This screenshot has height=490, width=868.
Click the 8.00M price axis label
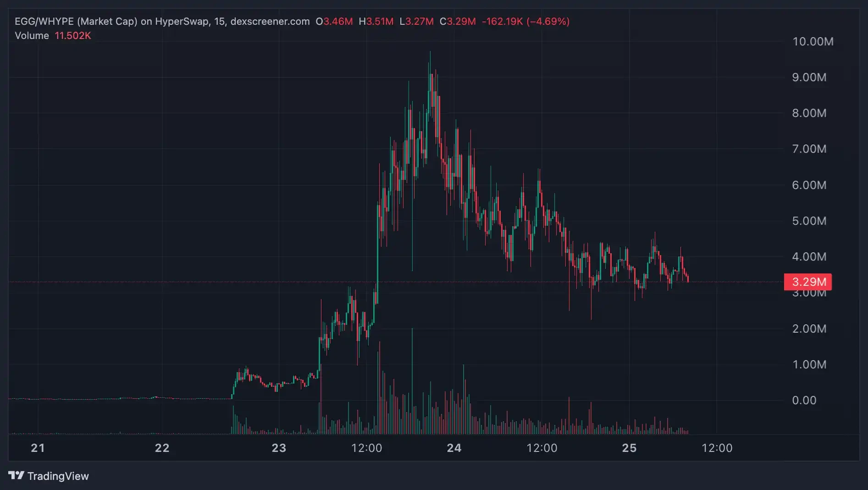point(809,113)
